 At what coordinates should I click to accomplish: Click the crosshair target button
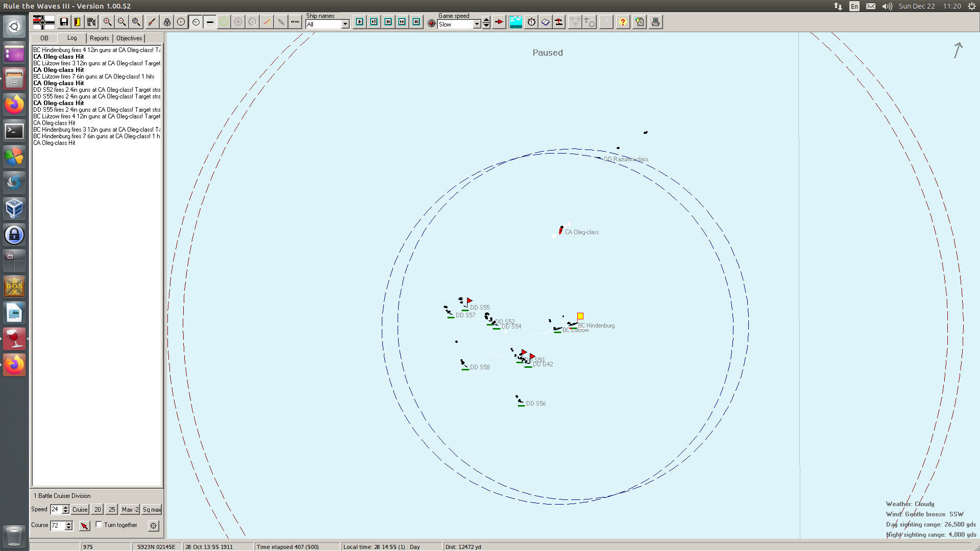coord(154,525)
